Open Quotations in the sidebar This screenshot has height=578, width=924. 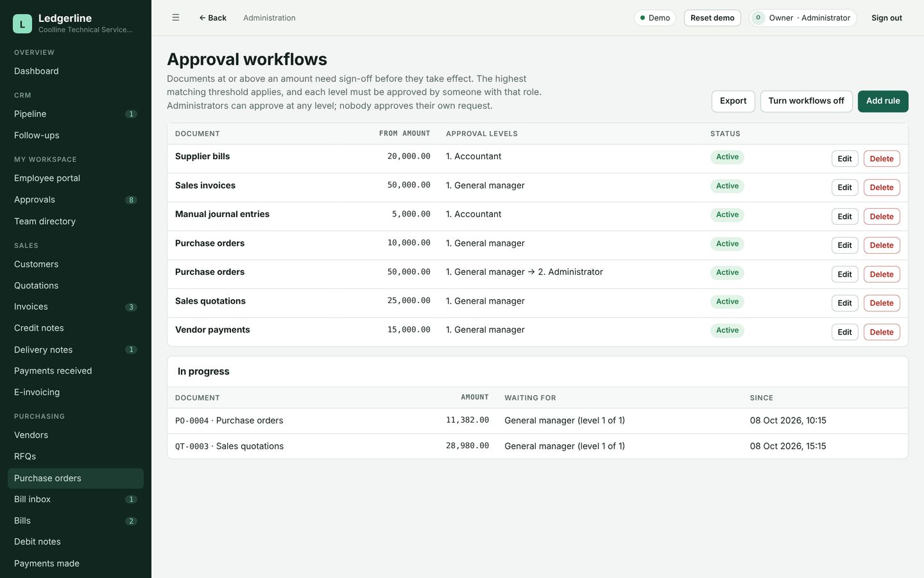76,285
